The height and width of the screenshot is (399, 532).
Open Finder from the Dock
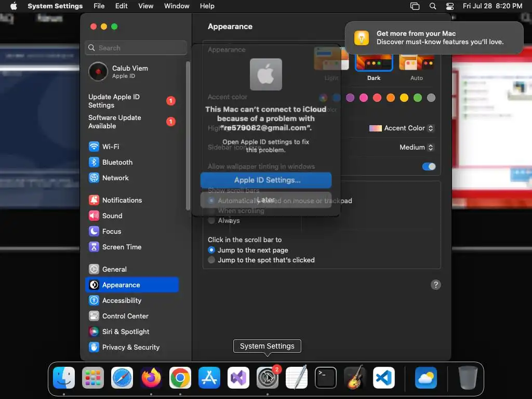64,378
